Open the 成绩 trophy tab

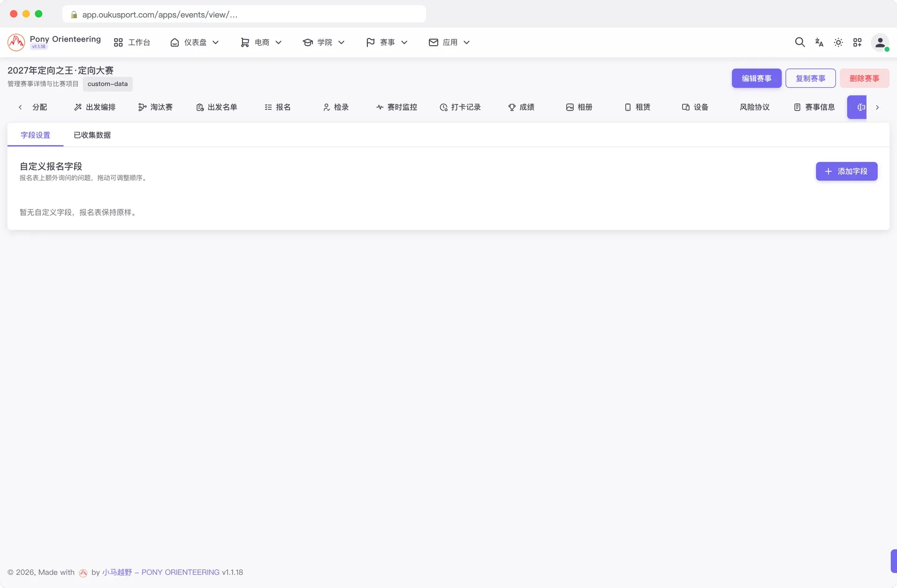[x=521, y=107]
